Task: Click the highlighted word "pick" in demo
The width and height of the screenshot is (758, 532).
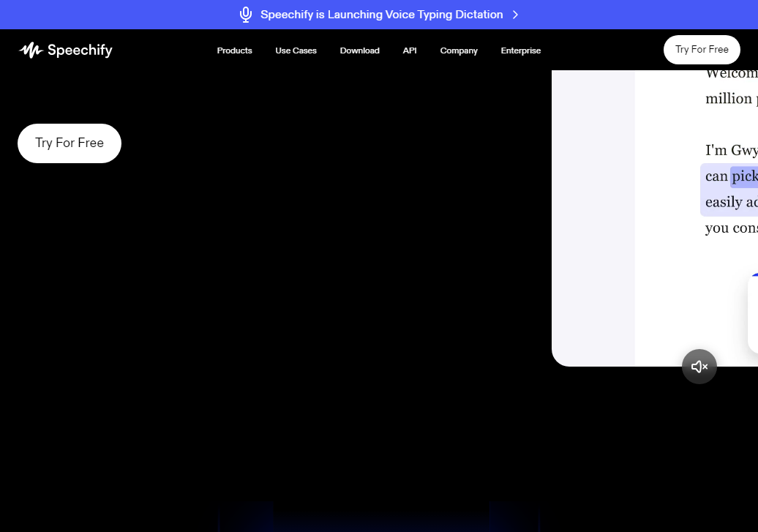Action: tap(744, 176)
